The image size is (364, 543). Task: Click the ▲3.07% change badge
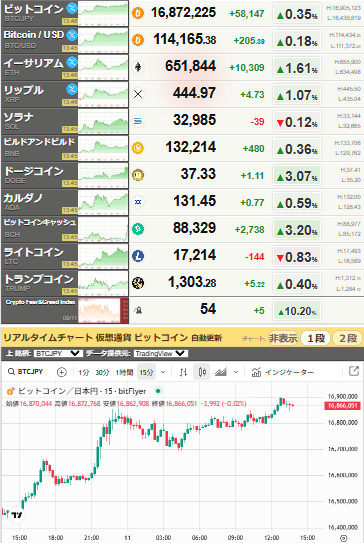click(x=297, y=176)
